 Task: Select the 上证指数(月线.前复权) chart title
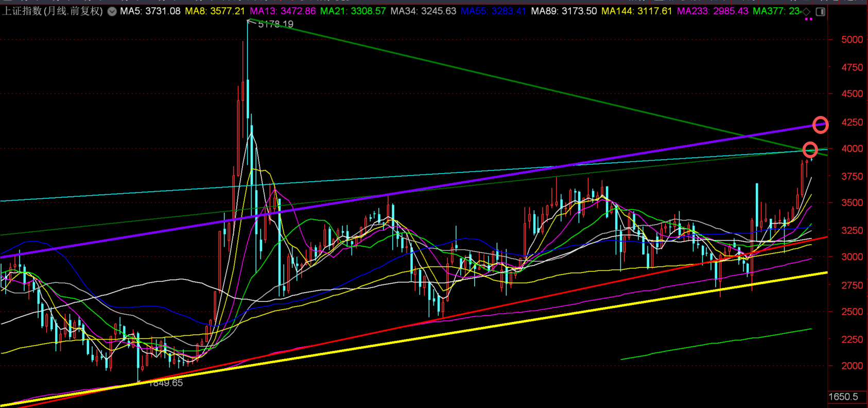point(53,11)
